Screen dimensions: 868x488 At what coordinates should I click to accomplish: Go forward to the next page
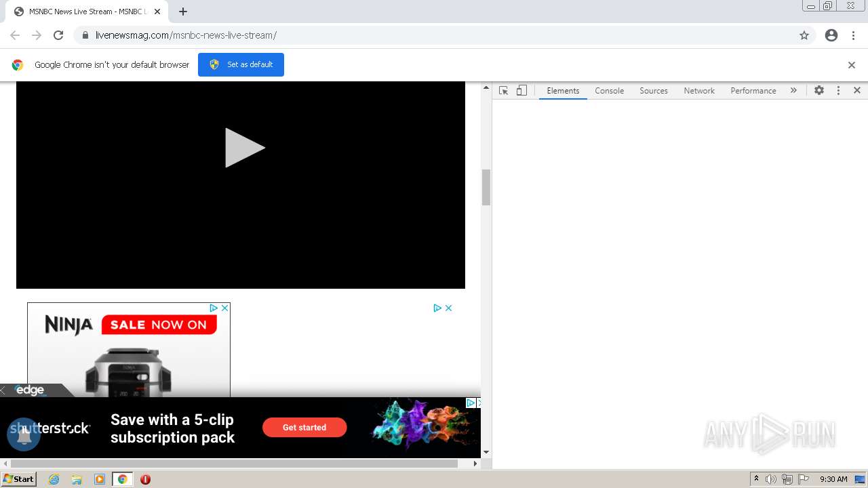click(x=37, y=35)
